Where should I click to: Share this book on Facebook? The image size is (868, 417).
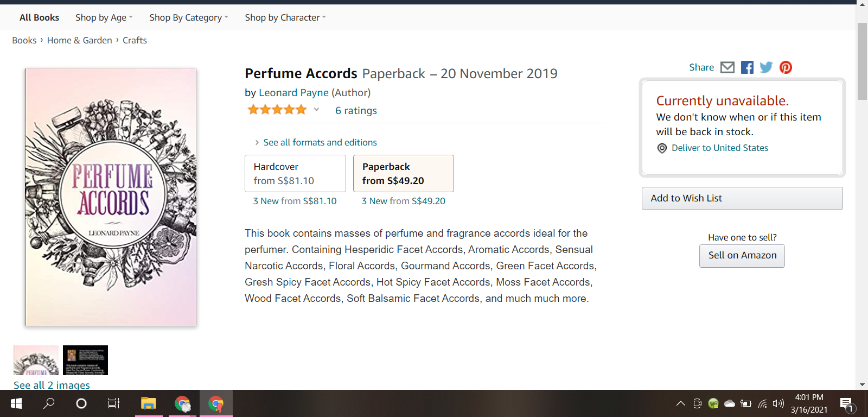tap(747, 67)
